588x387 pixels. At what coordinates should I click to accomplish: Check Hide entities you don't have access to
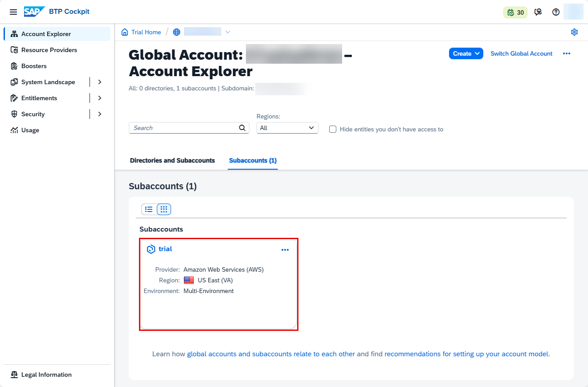[332, 129]
